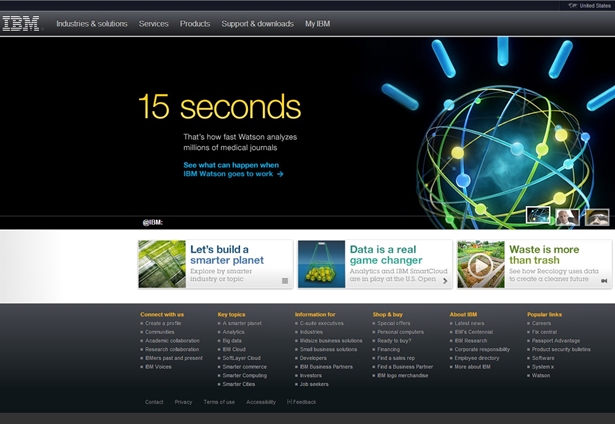Open Privacy link in bottom bar
The width and height of the screenshot is (615, 424).
(183, 402)
